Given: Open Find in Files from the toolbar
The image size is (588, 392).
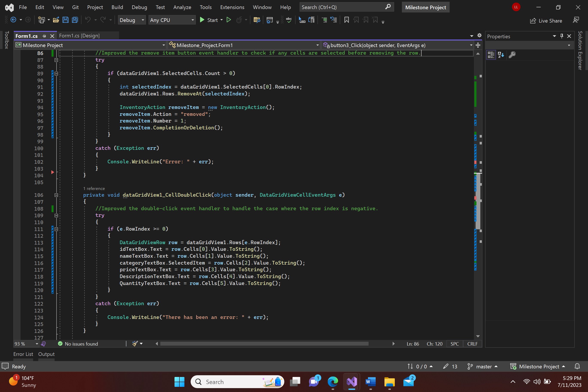Looking at the screenshot, I should pos(257,20).
